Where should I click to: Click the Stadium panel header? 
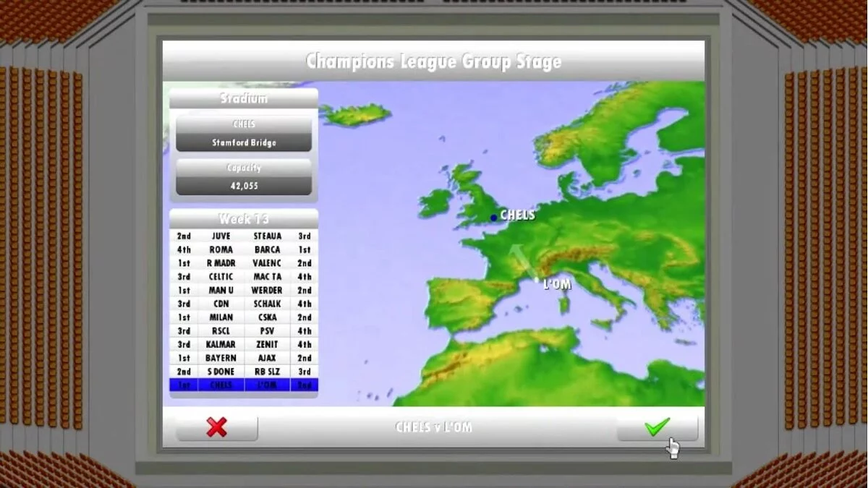[x=244, y=98]
